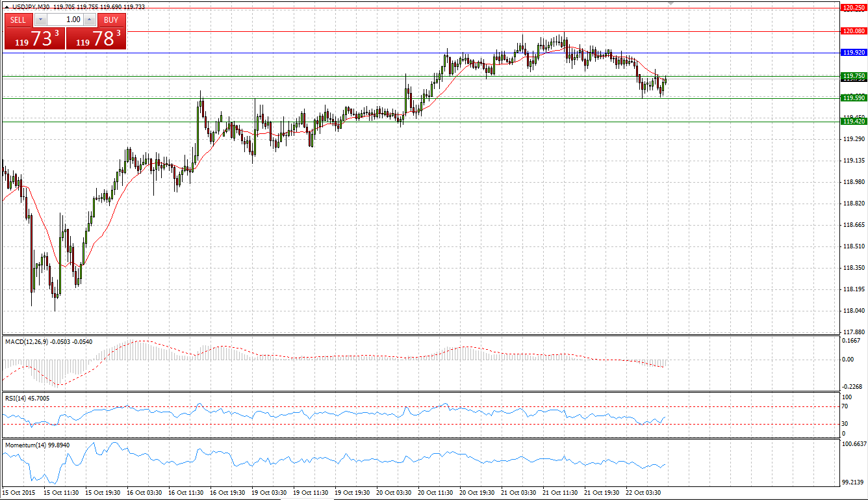Select the 120.080 red price level label
This screenshot has height=500, width=868.
[x=853, y=31]
